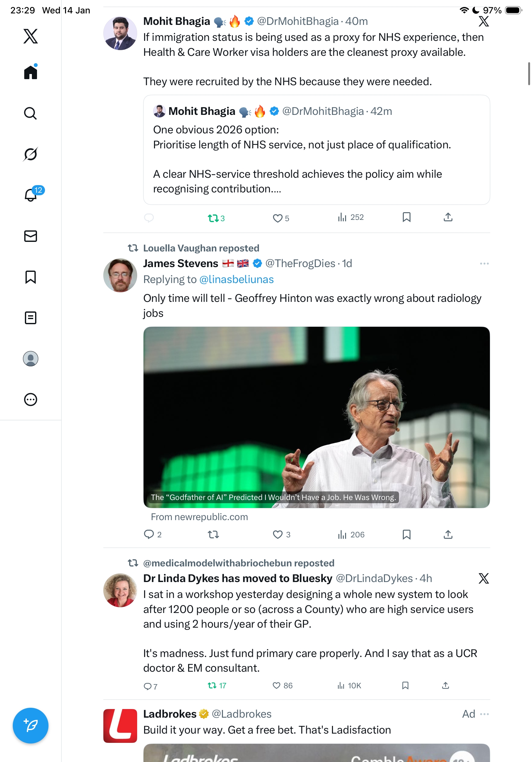Viewport: 532px width, 762px height.
Task: Open the profile icon in sidebar
Action: pyautogui.click(x=31, y=359)
